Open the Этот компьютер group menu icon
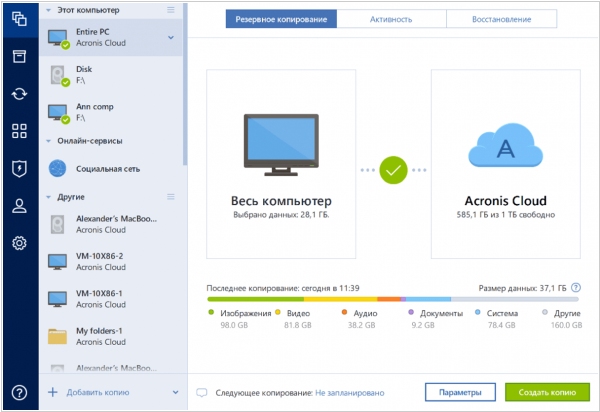Image resolution: width=600 pixels, height=412 pixels. pyautogui.click(x=171, y=10)
